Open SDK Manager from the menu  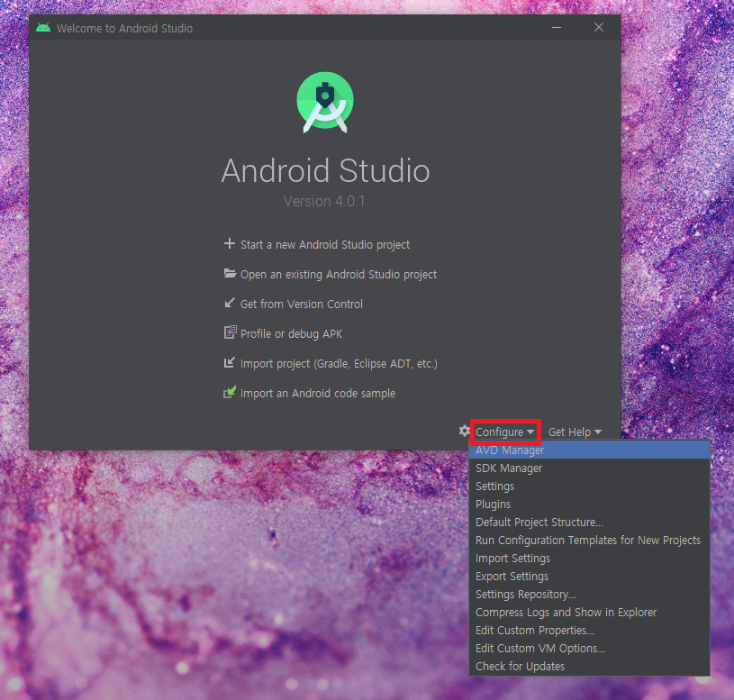coord(589,468)
